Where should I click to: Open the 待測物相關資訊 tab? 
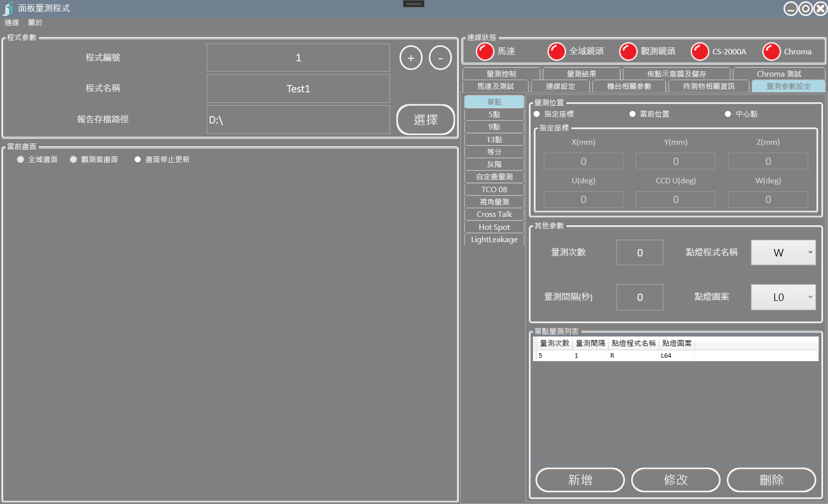tap(709, 86)
